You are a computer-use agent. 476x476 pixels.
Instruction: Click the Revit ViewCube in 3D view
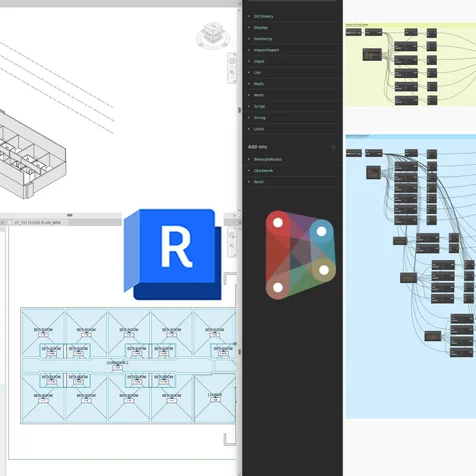213,35
